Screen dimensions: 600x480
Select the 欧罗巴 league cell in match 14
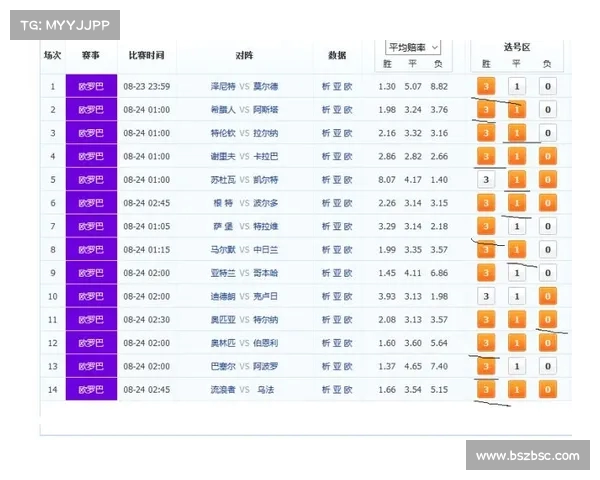[x=91, y=390]
